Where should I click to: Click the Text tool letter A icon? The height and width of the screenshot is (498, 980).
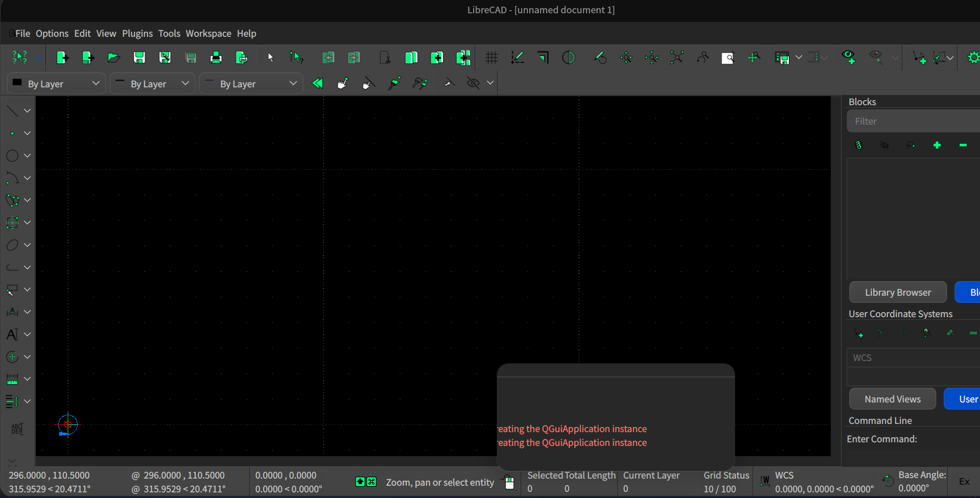(x=12, y=334)
